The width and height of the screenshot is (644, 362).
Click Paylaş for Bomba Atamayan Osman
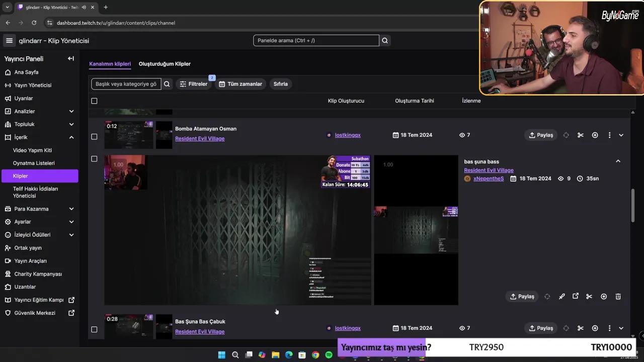[x=541, y=135]
